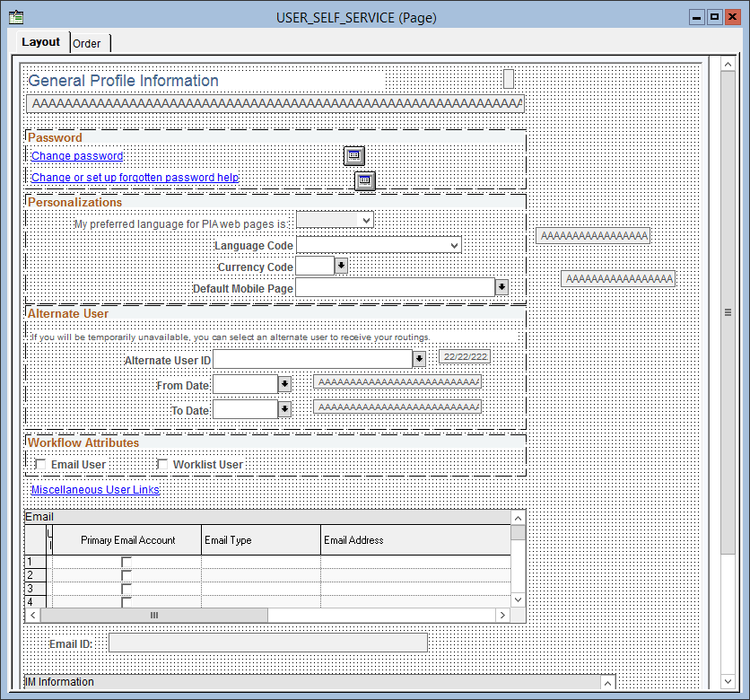Click the Change password hyperlink

pos(76,155)
